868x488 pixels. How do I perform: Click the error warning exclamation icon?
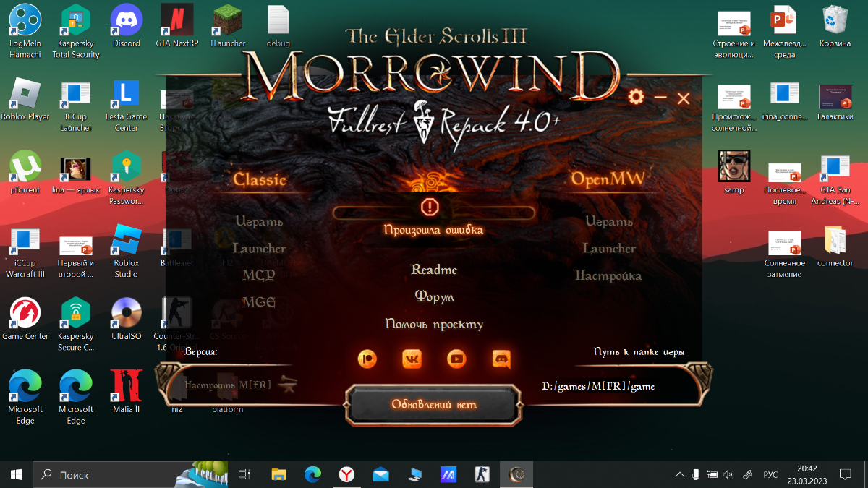click(430, 207)
